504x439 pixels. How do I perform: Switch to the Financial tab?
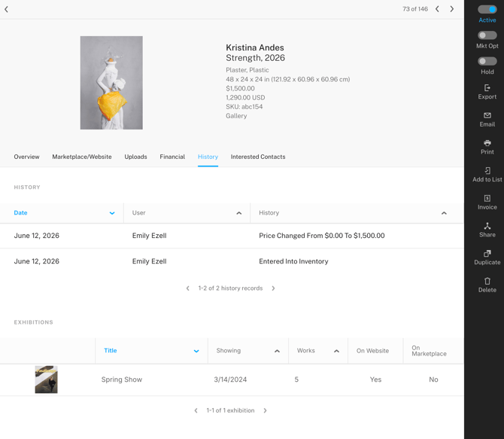coord(172,157)
